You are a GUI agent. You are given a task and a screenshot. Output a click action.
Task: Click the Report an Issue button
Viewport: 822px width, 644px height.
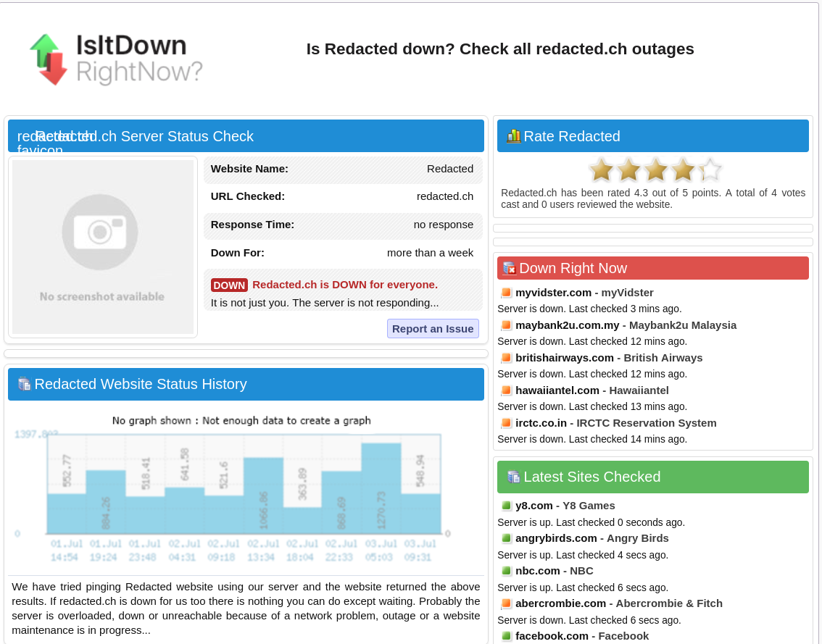click(x=433, y=329)
